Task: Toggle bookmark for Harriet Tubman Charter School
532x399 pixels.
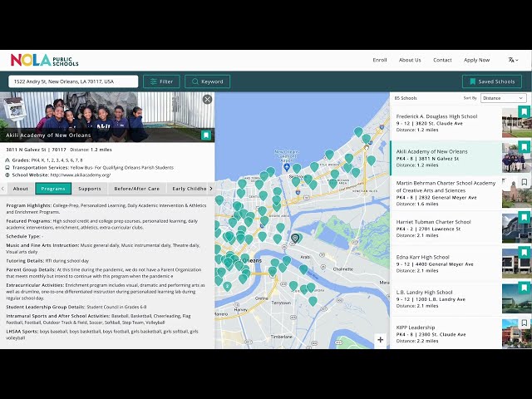Action: (525, 217)
